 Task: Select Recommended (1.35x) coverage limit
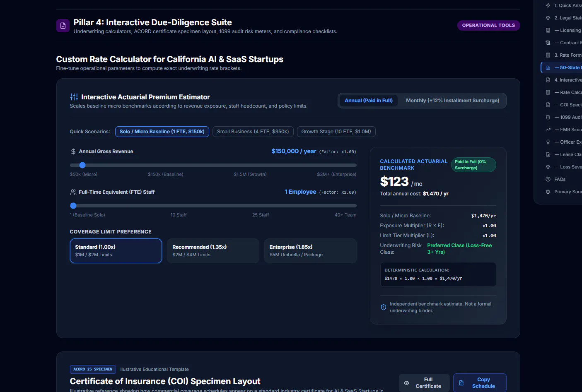point(213,251)
